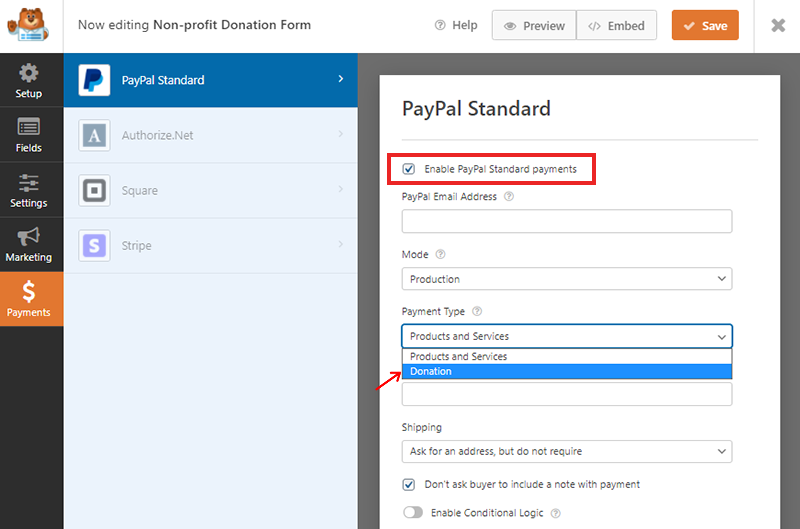Click help icon beside Mode label

[440, 254]
